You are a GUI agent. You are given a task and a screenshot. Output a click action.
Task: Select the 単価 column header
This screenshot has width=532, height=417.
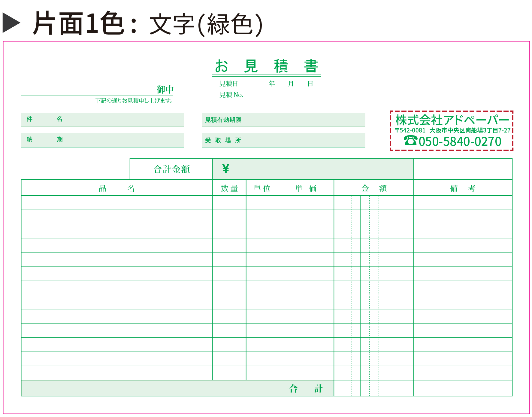point(306,188)
